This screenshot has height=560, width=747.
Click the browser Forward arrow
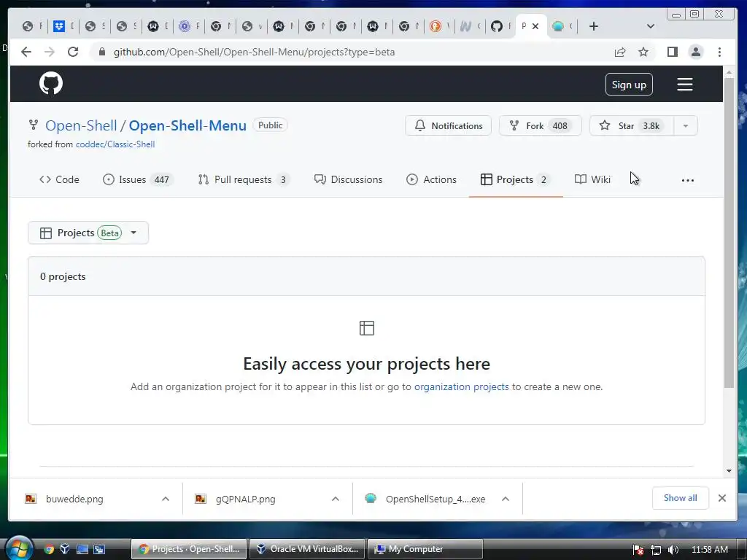(50, 52)
